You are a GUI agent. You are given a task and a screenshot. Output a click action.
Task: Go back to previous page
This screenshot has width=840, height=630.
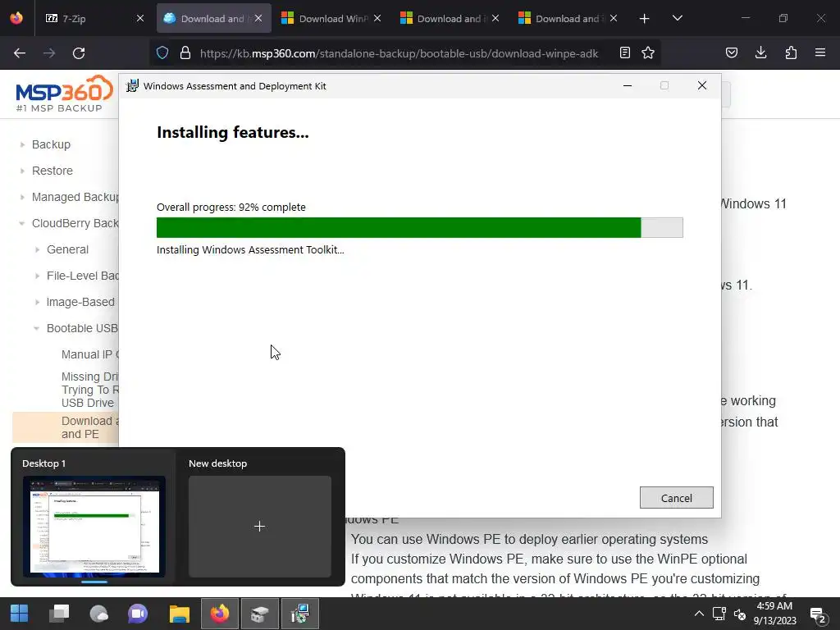[20, 53]
